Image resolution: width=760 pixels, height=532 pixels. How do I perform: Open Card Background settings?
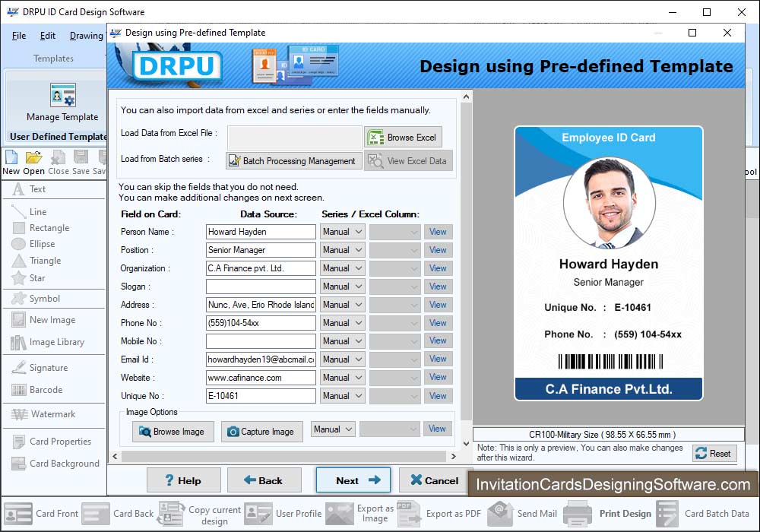55,464
